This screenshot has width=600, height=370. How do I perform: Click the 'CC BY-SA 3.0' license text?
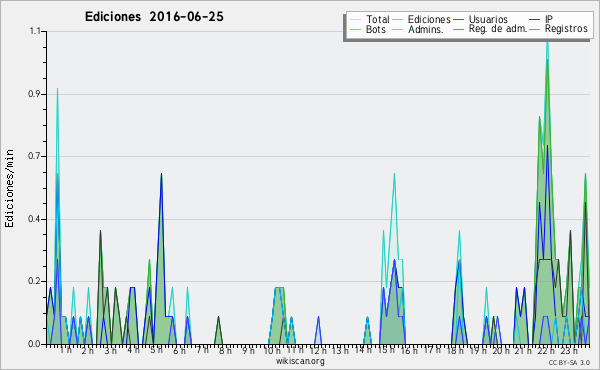pyautogui.click(x=569, y=363)
